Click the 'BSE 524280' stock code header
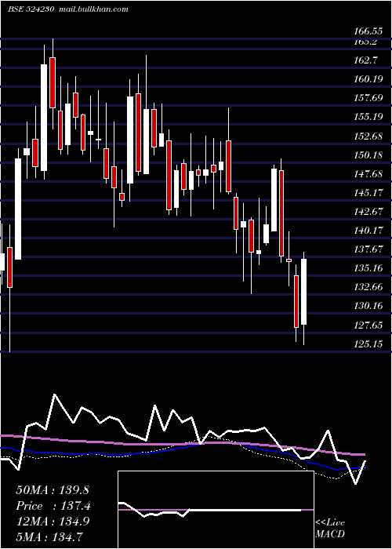The width and height of the screenshot is (392, 549). click(x=31, y=9)
